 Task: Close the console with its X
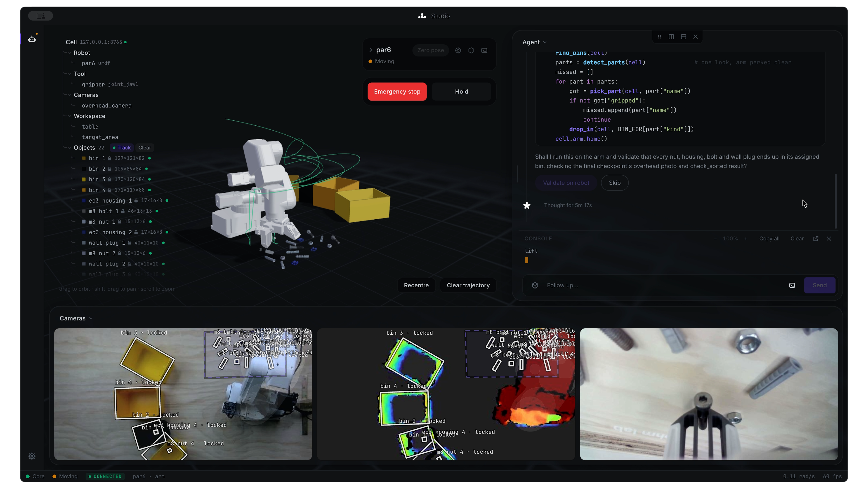tap(829, 238)
